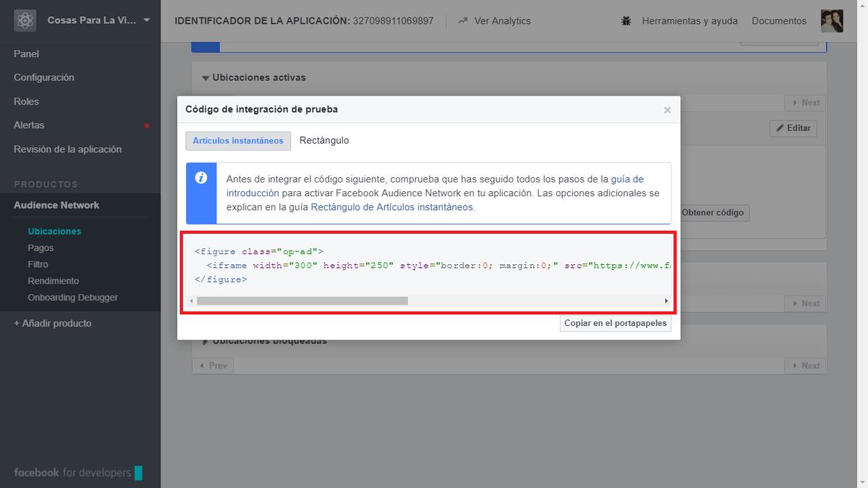The width and height of the screenshot is (868, 488).
Task: Switch to the Artículos instantáneos tab
Action: click(238, 140)
